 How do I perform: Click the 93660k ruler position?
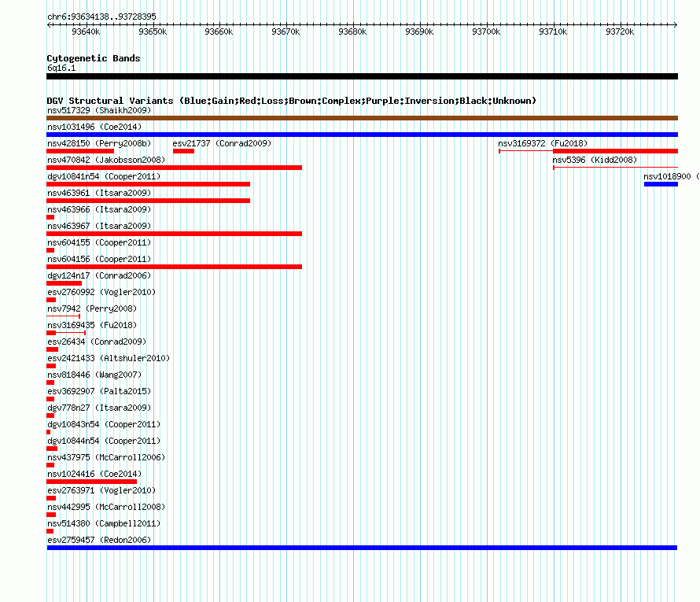tap(219, 31)
